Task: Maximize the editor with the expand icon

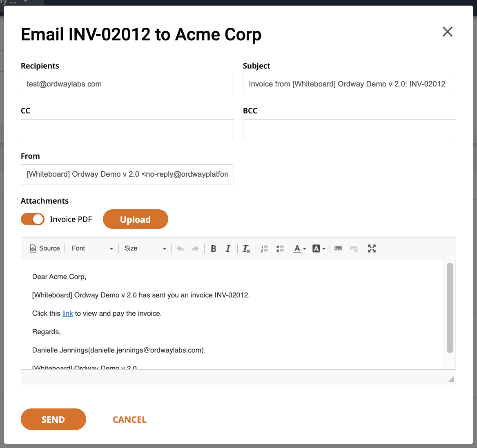Action: (x=372, y=248)
